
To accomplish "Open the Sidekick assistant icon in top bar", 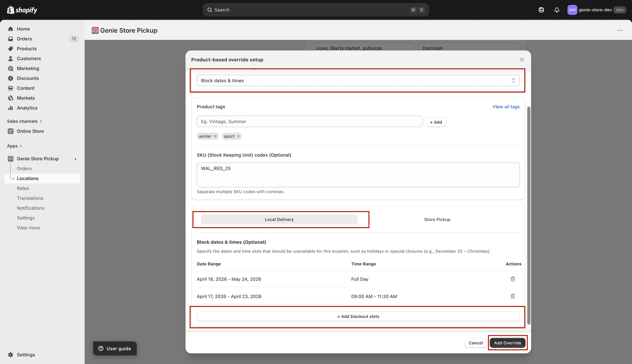I will [x=541, y=10].
